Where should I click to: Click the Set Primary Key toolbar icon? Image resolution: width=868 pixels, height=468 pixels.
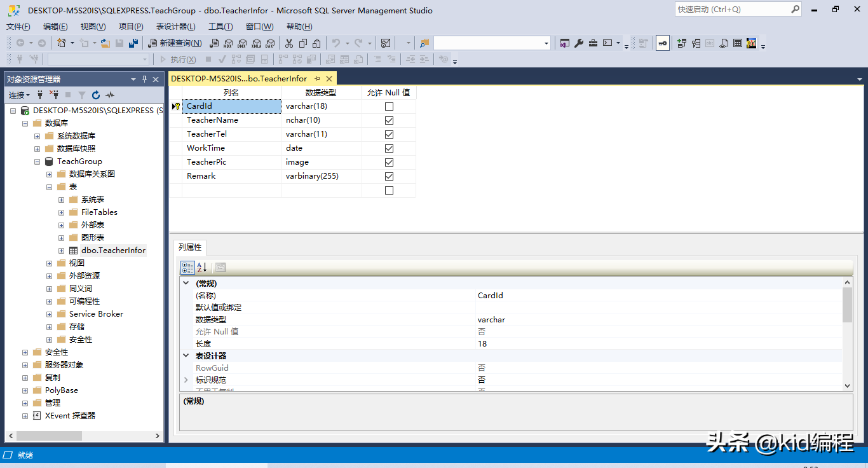(663, 43)
